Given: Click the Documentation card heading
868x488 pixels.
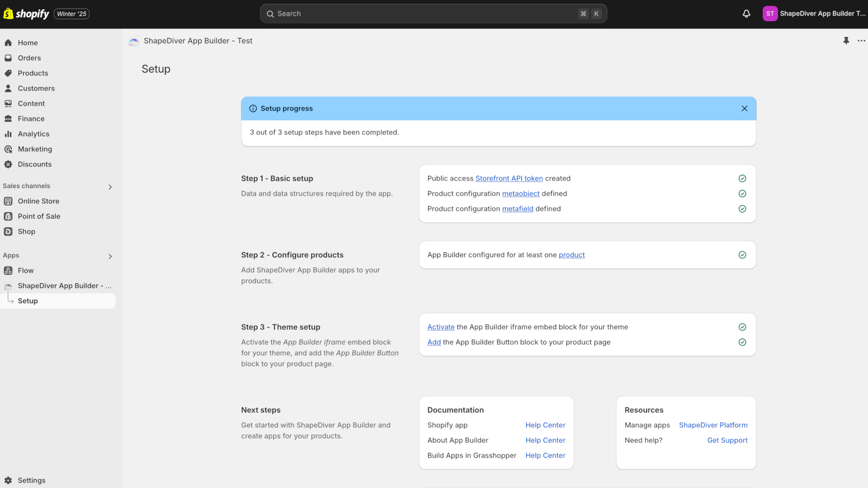Looking at the screenshot, I should (456, 410).
